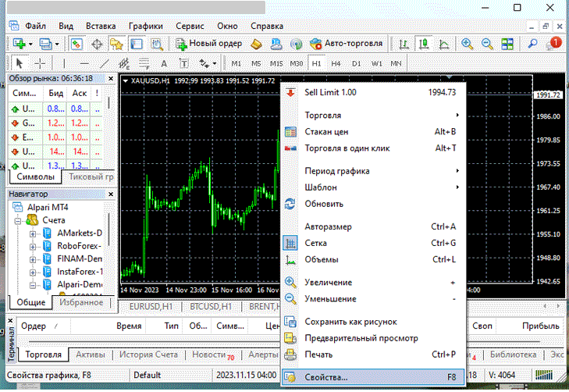Select the text label tool (A)

pos(163,63)
